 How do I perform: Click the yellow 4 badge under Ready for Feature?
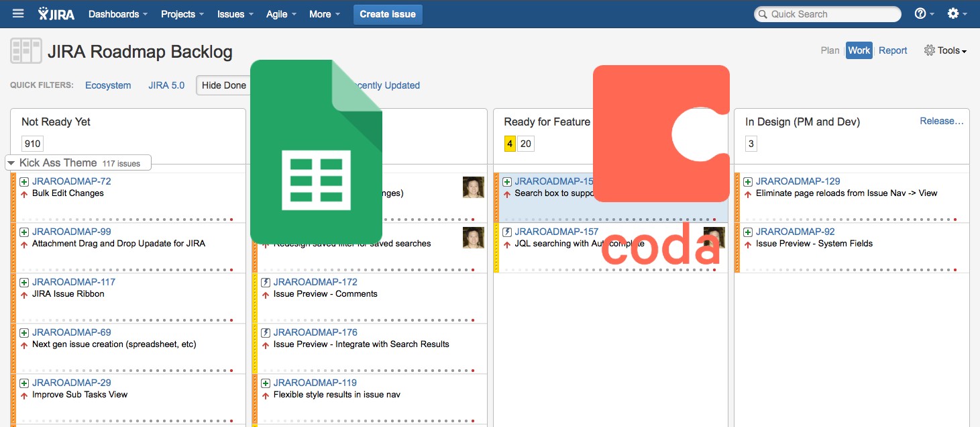click(510, 143)
